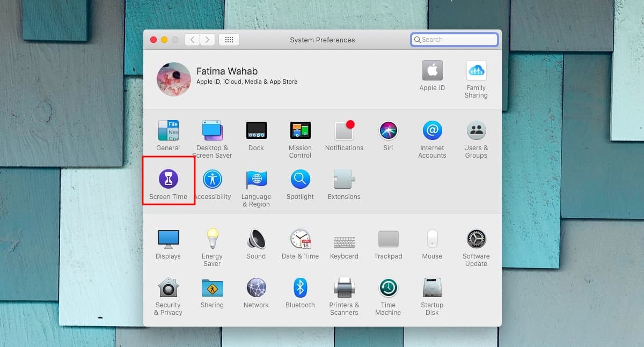Open Mission Control settings
The height and width of the screenshot is (347, 644).
(x=300, y=130)
